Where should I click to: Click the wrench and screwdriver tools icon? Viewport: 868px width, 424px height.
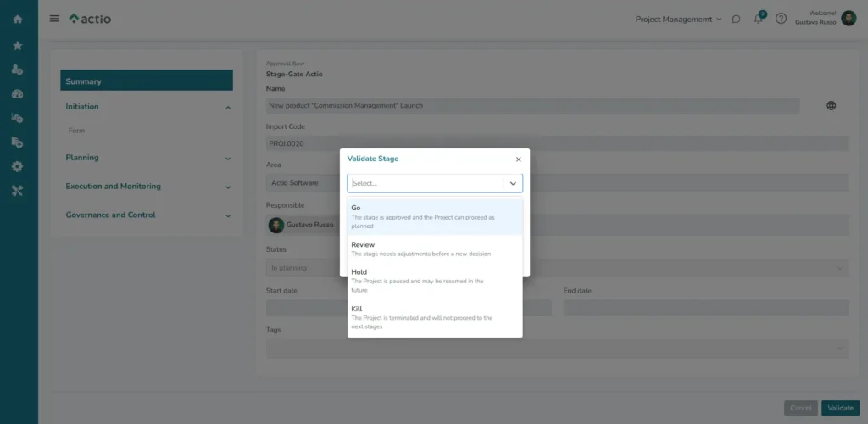[18, 191]
